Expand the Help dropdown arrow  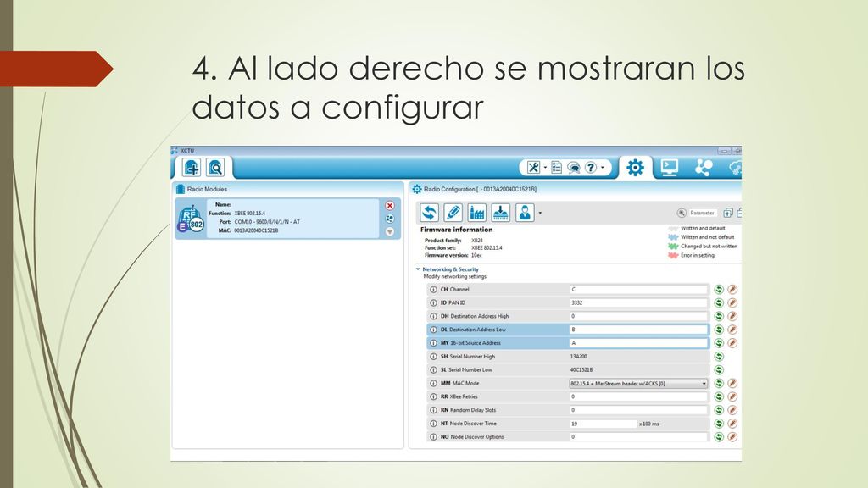click(603, 168)
